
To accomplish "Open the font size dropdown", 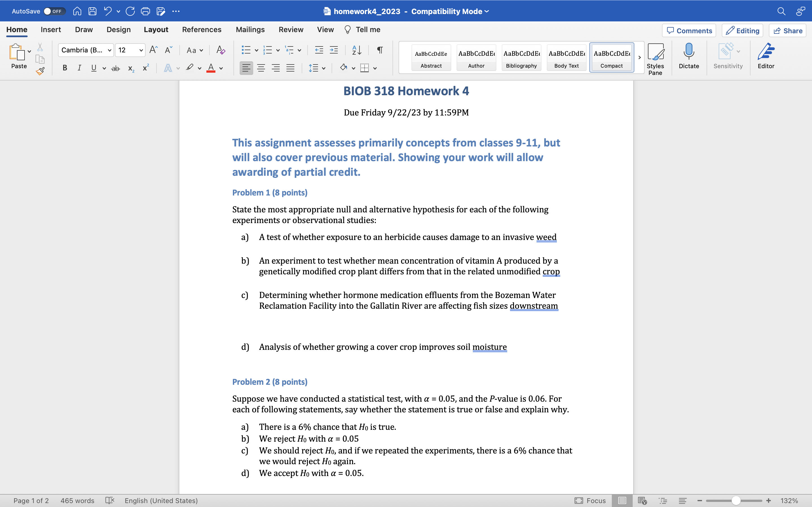I will click(141, 50).
